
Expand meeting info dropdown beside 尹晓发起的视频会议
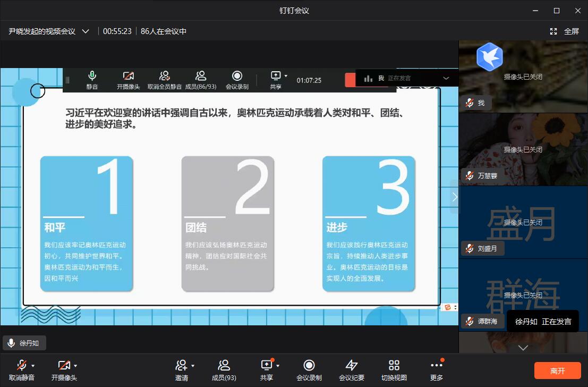coord(86,31)
